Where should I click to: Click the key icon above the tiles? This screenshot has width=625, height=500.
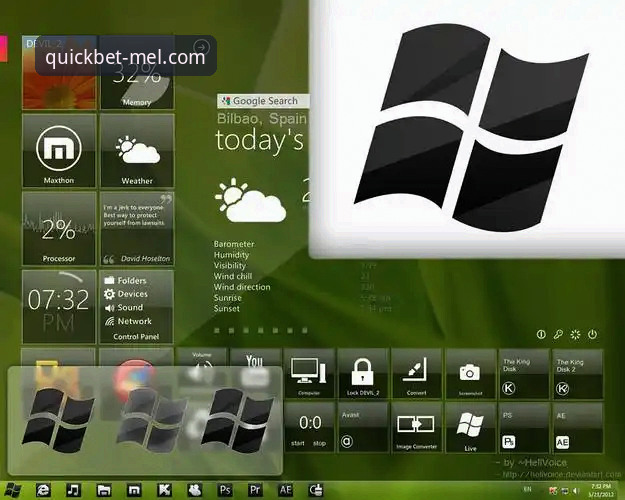pyautogui.click(x=558, y=335)
